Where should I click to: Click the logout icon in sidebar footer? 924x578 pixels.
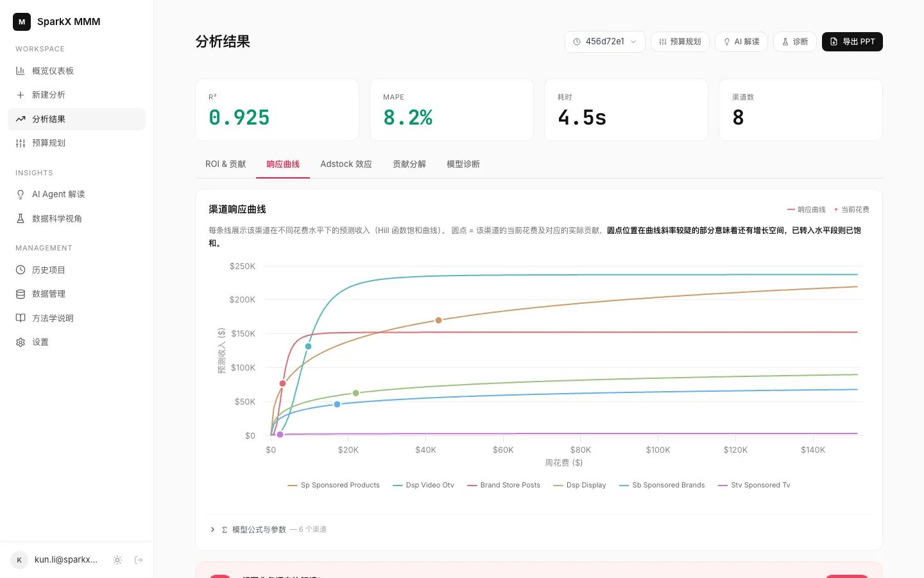tap(139, 560)
